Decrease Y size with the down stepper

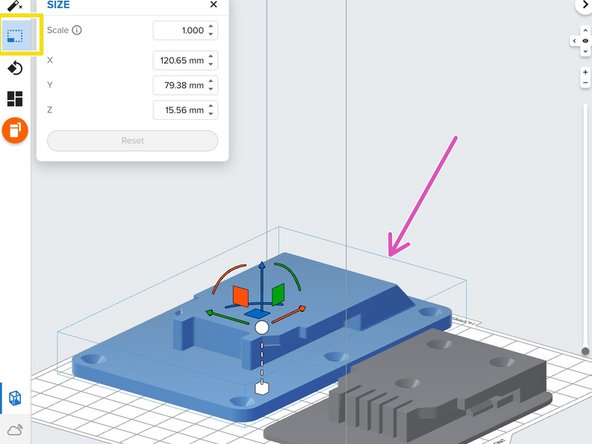(211, 89)
